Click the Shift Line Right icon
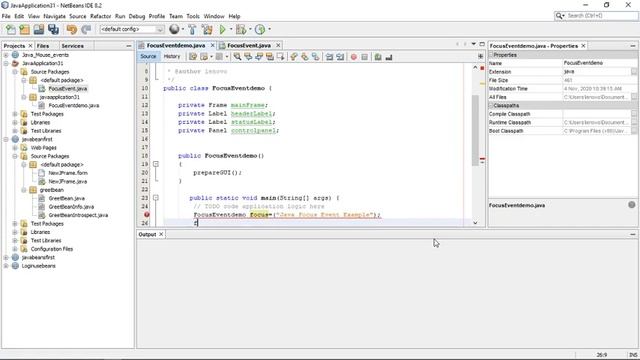Viewport: 640px width, 360px height. click(340, 57)
